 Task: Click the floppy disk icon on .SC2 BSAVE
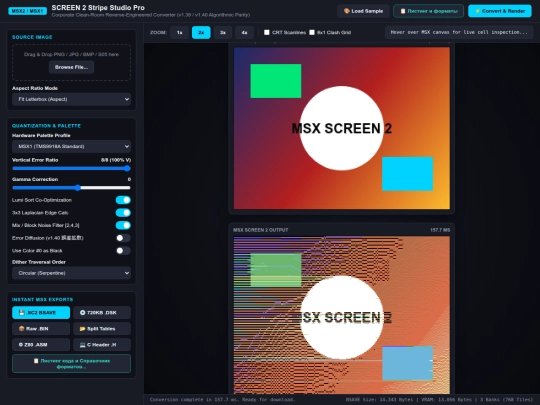point(21,312)
